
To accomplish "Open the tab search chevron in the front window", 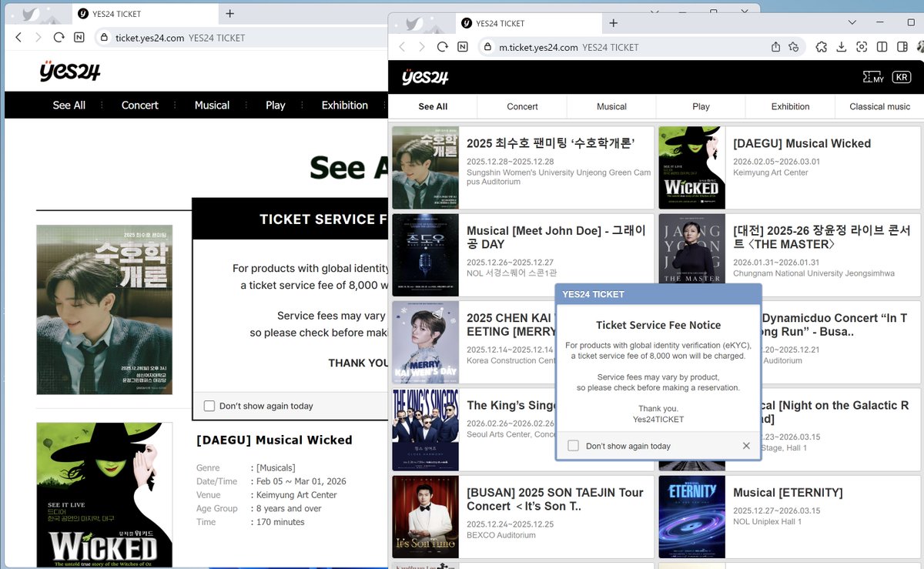I will point(852,22).
